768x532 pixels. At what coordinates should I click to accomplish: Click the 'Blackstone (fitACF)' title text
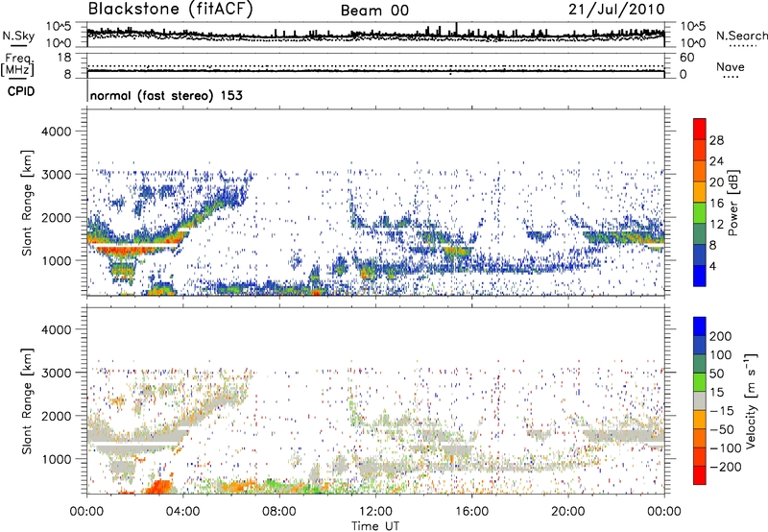click(x=170, y=9)
